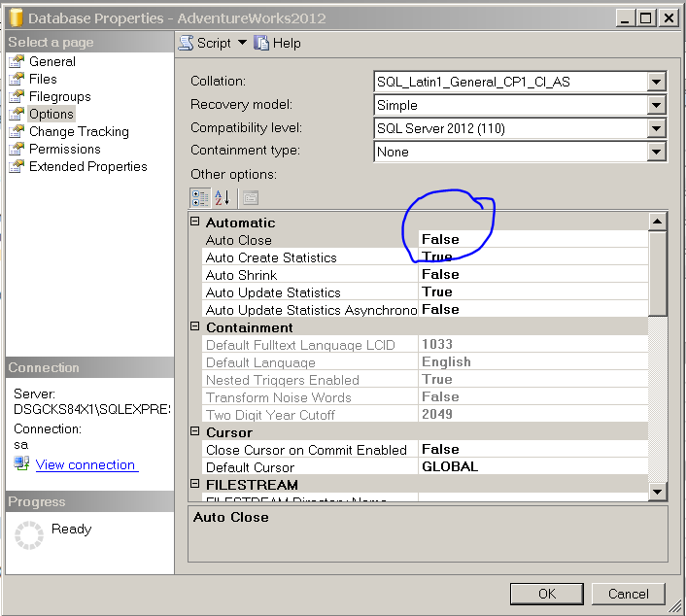Collapse the Cursor section

[195, 432]
